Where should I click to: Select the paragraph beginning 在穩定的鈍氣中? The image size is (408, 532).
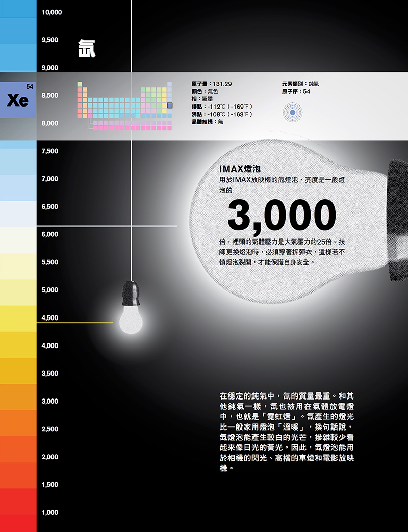pyautogui.click(x=287, y=431)
